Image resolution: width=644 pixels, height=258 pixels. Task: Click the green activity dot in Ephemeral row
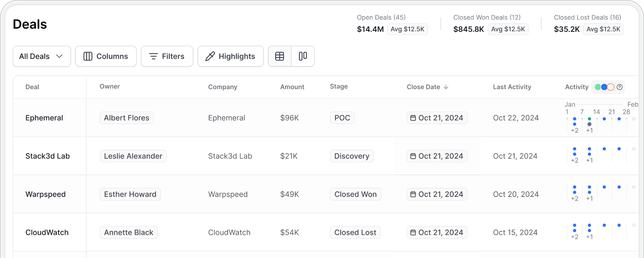[589, 119]
